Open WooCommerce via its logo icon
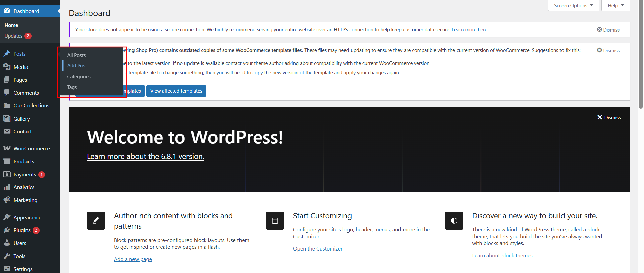Image resolution: width=644 pixels, height=273 pixels. pos(7,148)
